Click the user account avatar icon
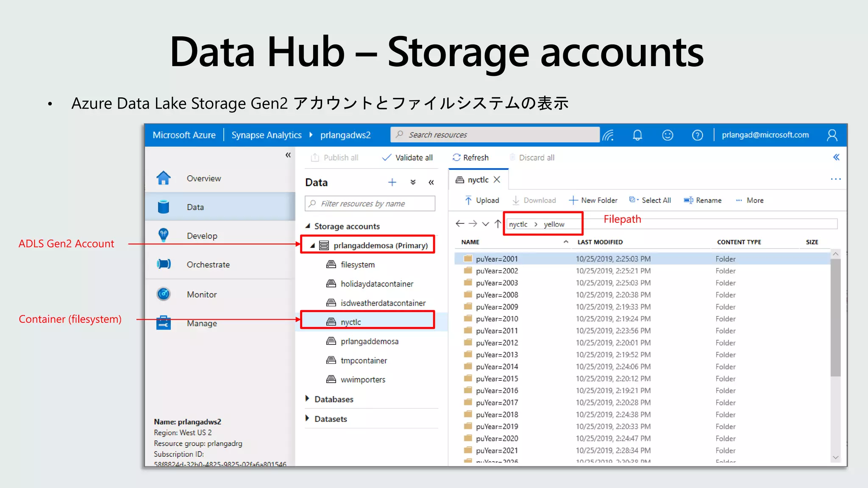The height and width of the screenshot is (488, 868). (x=832, y=135)
